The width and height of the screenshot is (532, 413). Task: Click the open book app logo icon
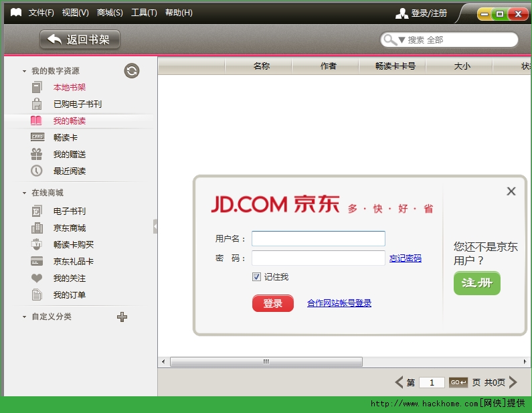(x=16, y=13)
